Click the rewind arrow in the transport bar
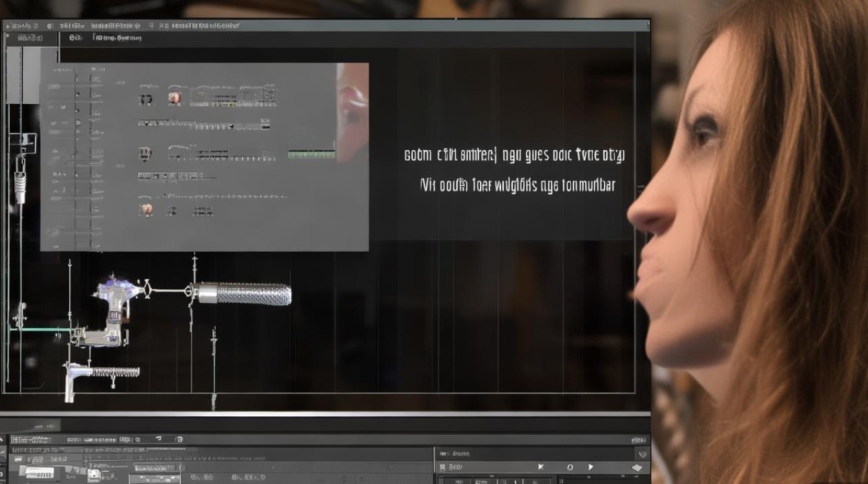868x484 pixels. click(541, 467)
